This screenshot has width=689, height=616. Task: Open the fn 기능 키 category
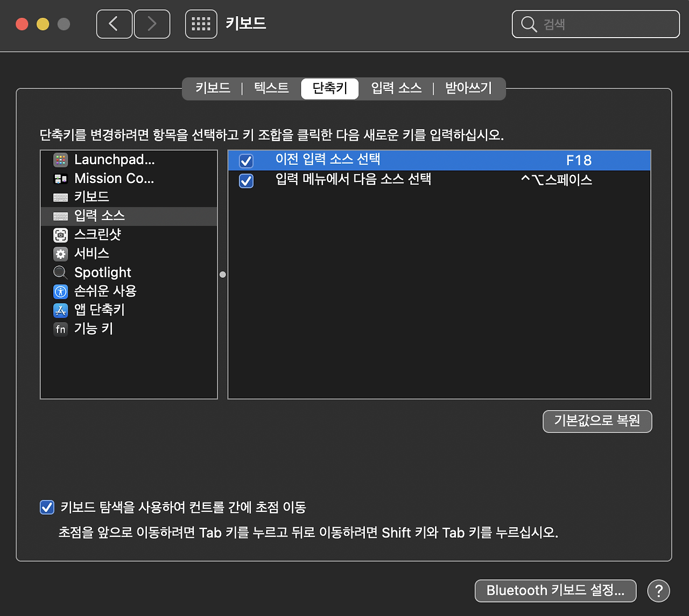click(61, 329)
